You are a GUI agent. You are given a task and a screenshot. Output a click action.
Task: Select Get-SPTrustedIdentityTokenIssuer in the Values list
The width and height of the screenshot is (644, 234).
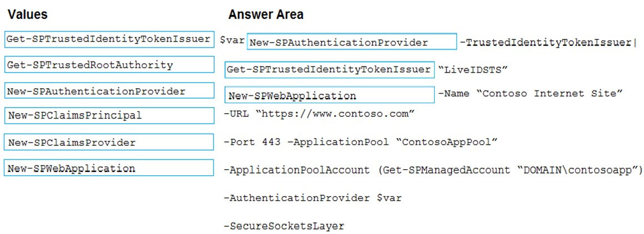pos(109,39)
